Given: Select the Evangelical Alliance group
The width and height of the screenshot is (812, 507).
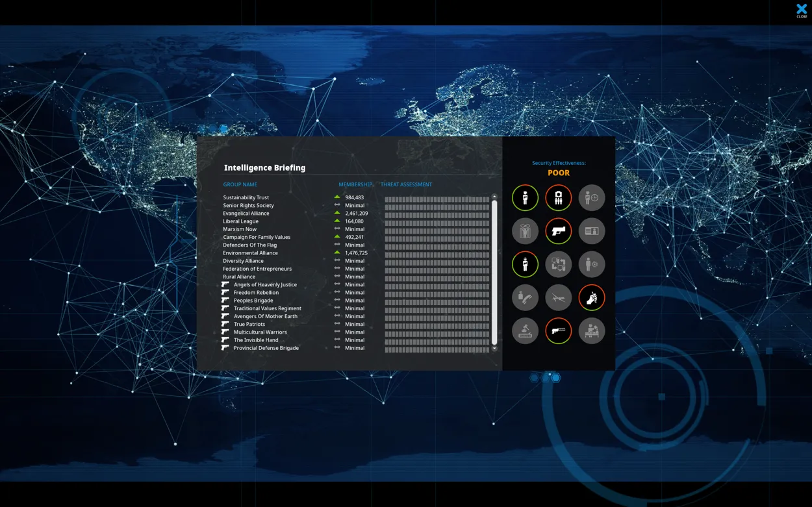Looking at the screenshot, I should coord(246,214).
